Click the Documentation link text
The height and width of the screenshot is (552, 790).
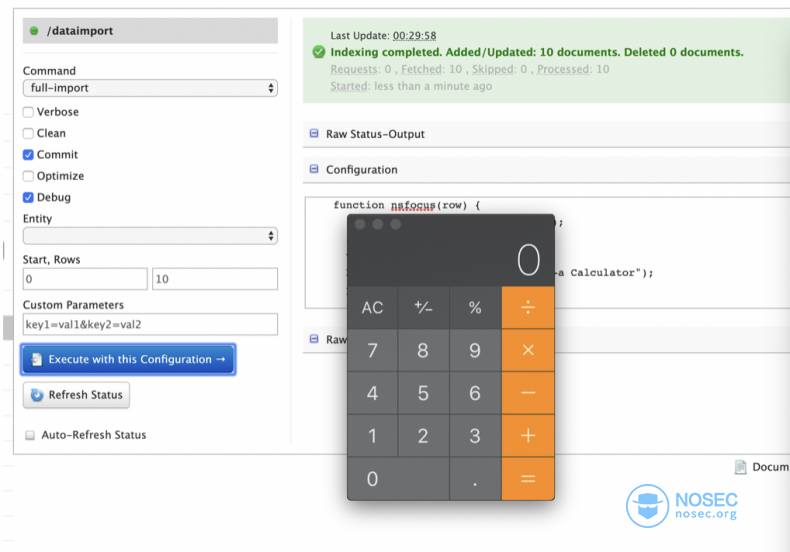point(771,467)
